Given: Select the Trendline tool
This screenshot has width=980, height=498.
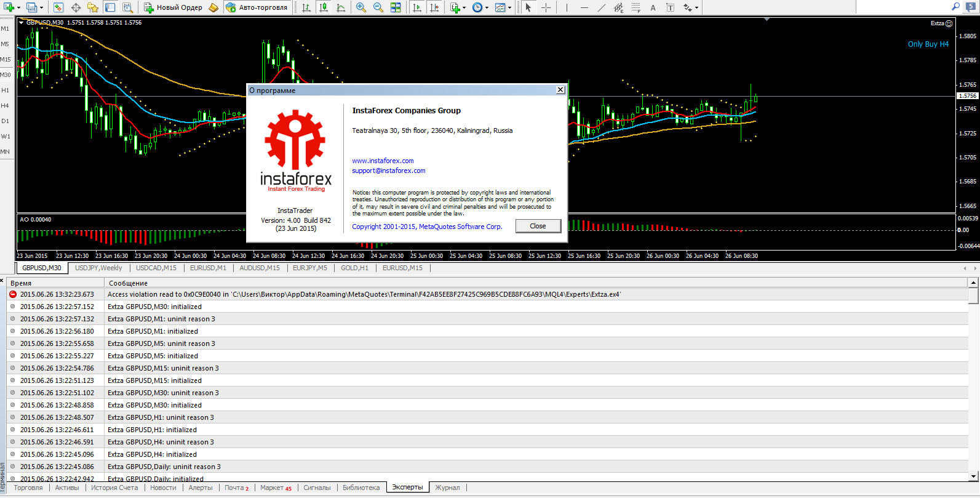Looking at the screenshot, I should pyautogui.click(x=601, y=7).
